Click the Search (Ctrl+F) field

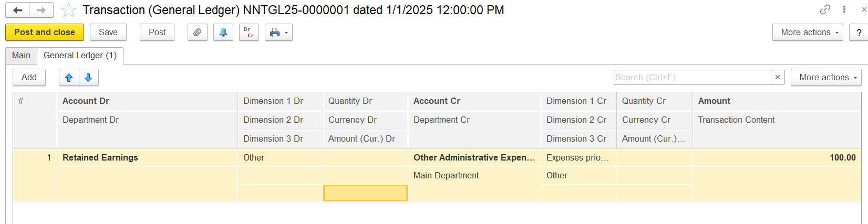[x=691, y=78]
